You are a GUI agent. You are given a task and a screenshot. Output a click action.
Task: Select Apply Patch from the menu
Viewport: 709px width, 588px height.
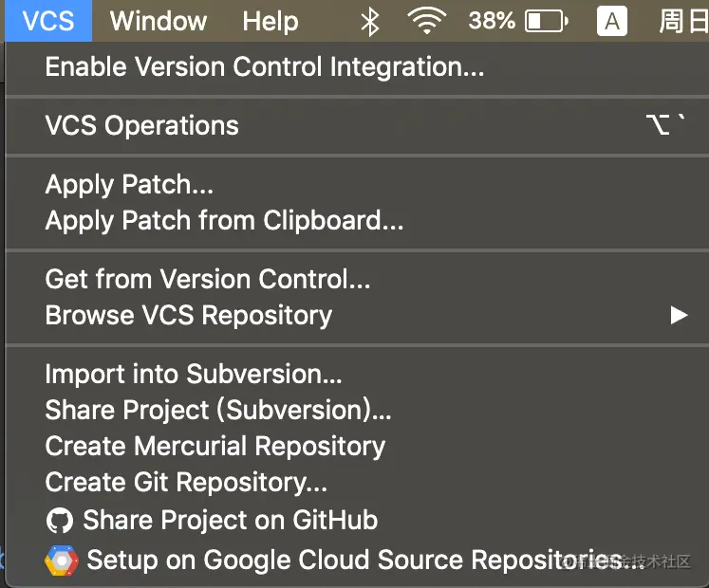pyautogui.click(x=129, y=184)
